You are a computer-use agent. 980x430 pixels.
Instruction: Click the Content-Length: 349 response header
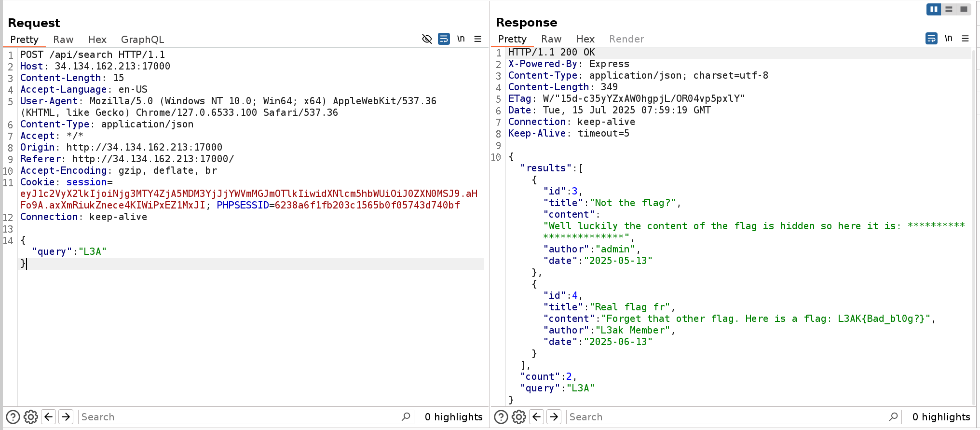click(x=563, y=87)
